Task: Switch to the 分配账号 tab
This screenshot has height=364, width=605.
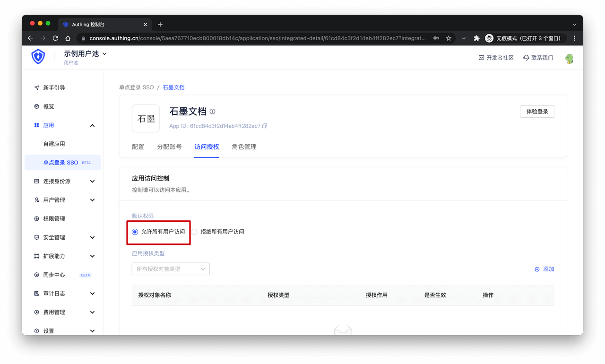Action: click(x=169, y=147)
